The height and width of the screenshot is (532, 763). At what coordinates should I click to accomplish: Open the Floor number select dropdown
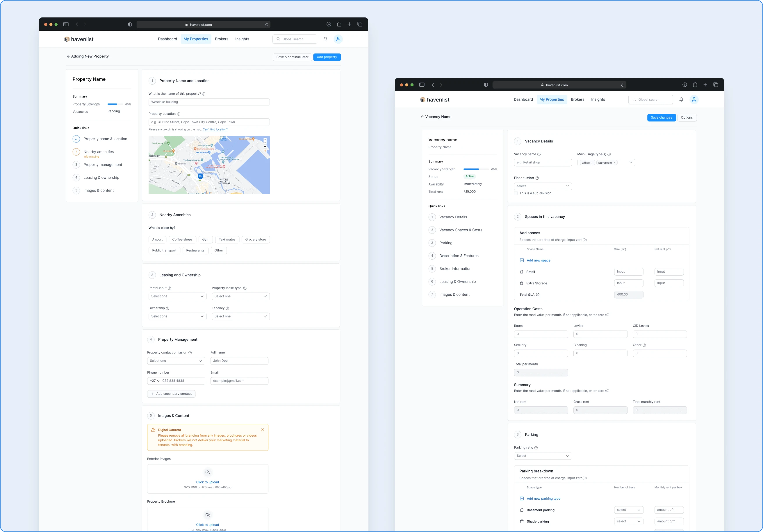tap(542, 186)
